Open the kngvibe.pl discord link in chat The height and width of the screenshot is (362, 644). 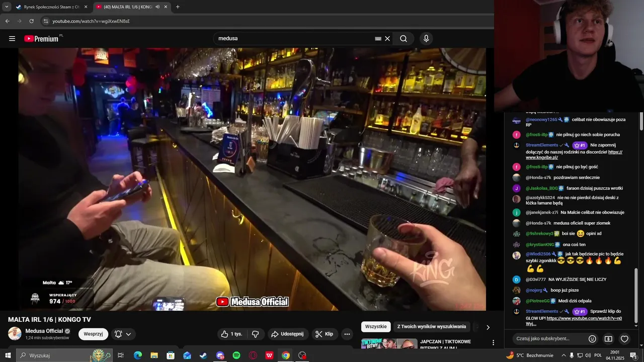tap(574, 155)
